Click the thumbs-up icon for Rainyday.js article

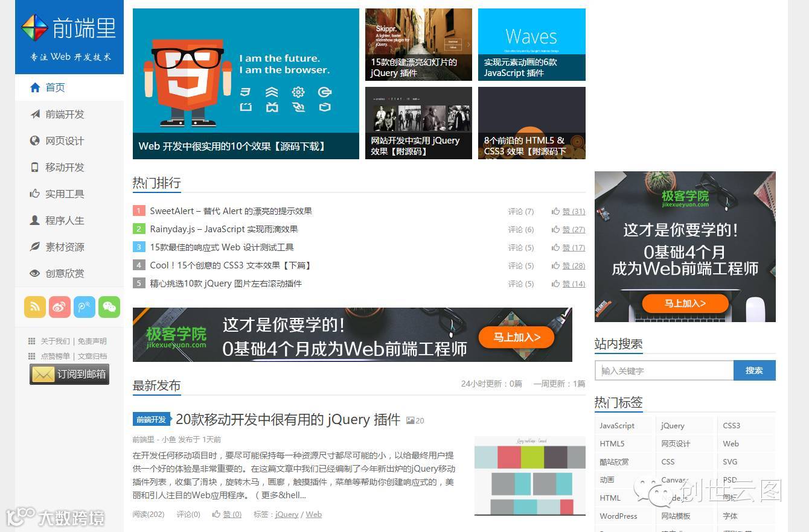pos(555,229)
